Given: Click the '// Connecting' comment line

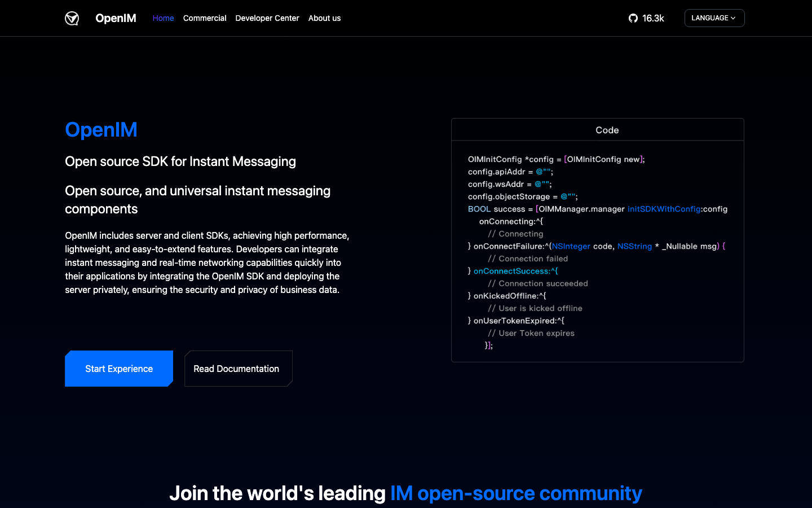Looking at the screenshot, I should (515, 234).
